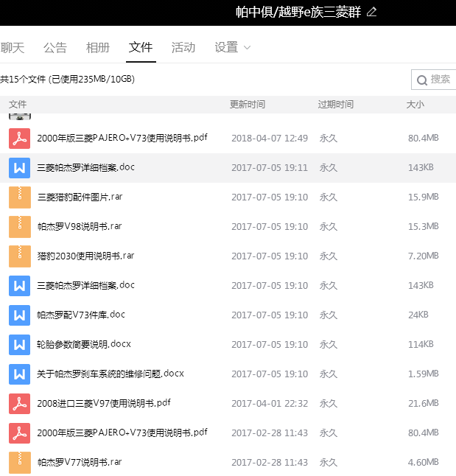The height and width of the screenshot is (476, 456).
Task: Open file 帕杰罗V77说明书.rar
Action: pyautogui.click(x=80, y=462)
